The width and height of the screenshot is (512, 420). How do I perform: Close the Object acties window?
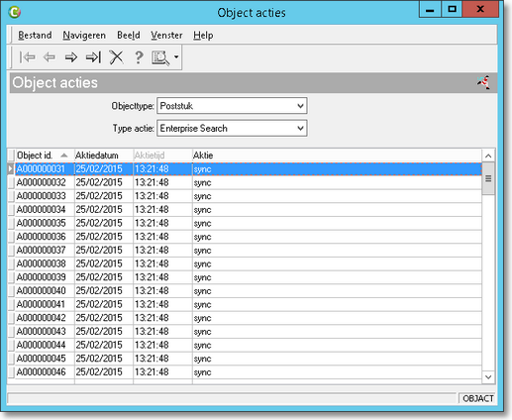coord(480,10)
